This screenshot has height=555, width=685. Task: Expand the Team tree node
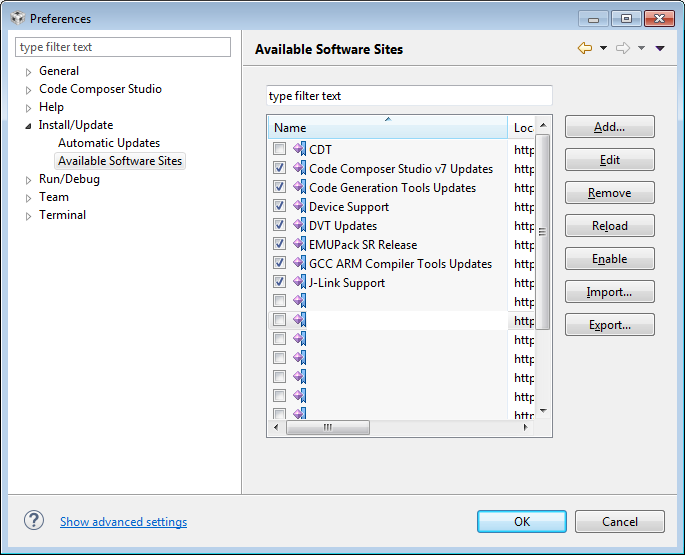pos(28,198)
